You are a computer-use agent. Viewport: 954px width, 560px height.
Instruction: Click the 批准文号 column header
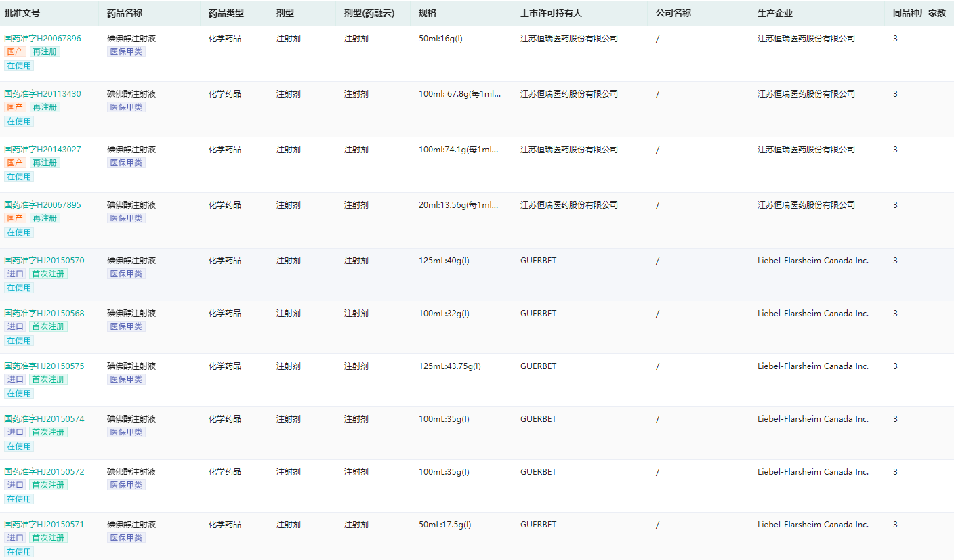22,13
